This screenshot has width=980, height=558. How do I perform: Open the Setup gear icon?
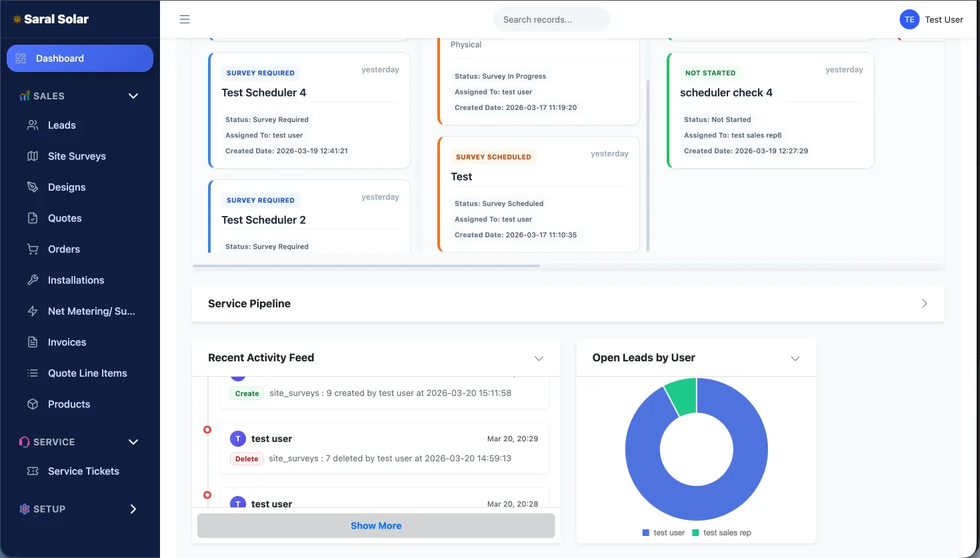click(x=24, y=509)
